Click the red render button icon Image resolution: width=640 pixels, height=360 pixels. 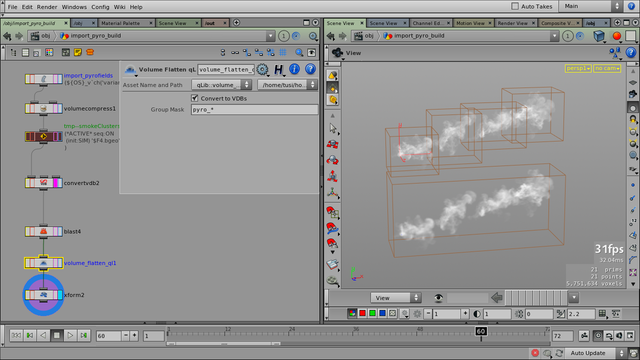[617, 36]
